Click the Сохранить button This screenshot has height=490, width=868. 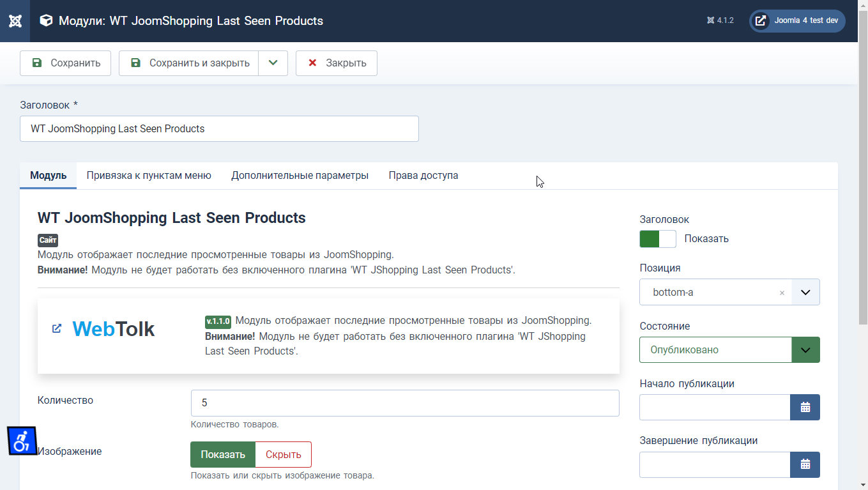(x=66, y=63)
